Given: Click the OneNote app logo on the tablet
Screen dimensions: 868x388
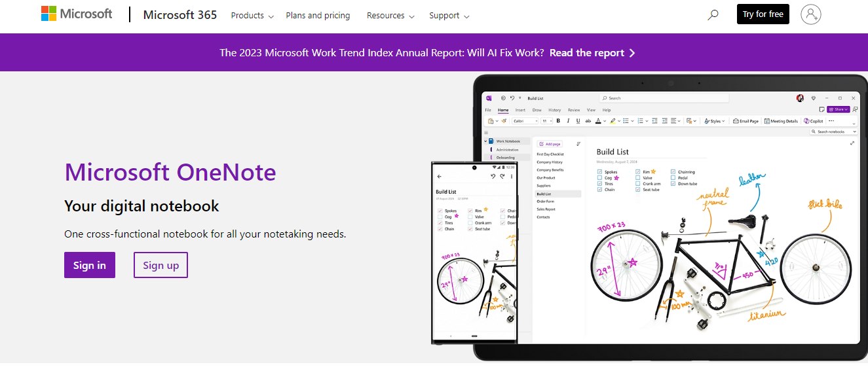Looking at the screenshot, I should (x=489, y=98).
